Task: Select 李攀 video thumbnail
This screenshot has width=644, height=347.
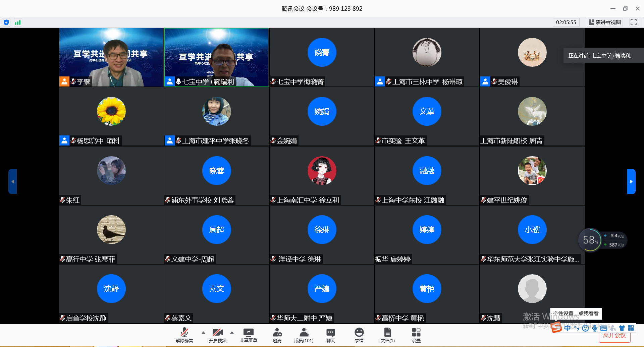Action: 111,57
